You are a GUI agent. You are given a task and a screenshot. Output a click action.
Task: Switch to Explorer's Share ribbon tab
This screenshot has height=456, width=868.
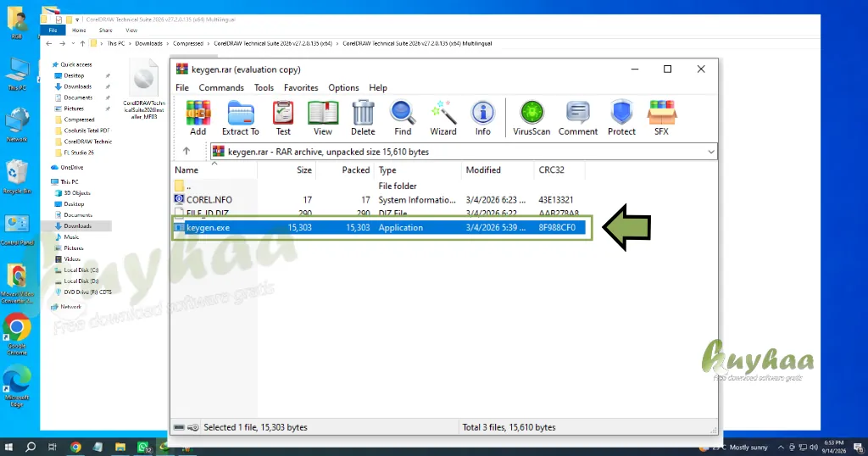[106, 31]
